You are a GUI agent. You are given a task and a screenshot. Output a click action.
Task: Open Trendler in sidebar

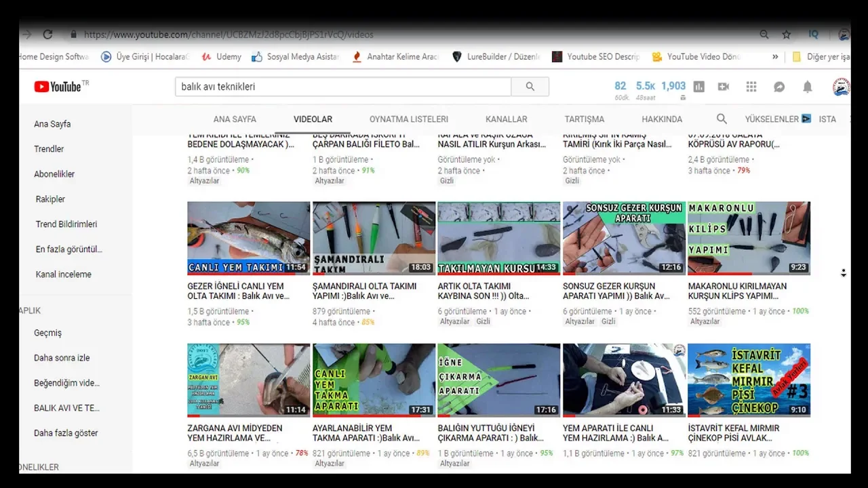point(49,149)
